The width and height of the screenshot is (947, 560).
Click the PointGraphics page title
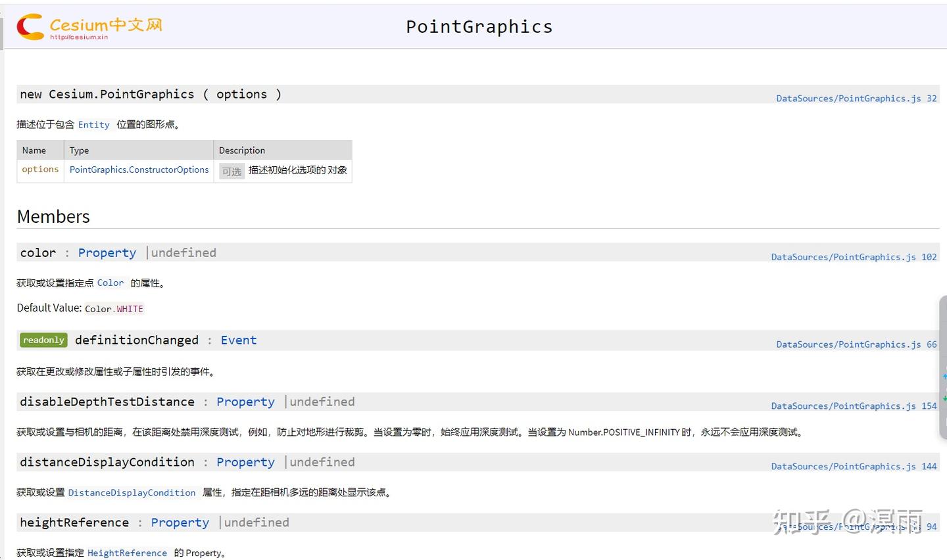(x=479, y=27)
